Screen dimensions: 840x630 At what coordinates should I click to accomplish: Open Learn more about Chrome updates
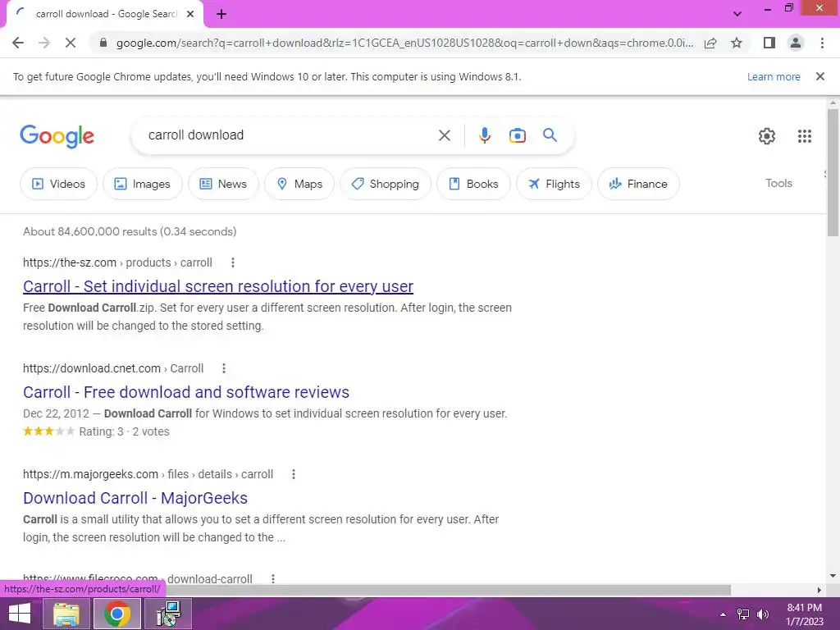coord(774,76)
